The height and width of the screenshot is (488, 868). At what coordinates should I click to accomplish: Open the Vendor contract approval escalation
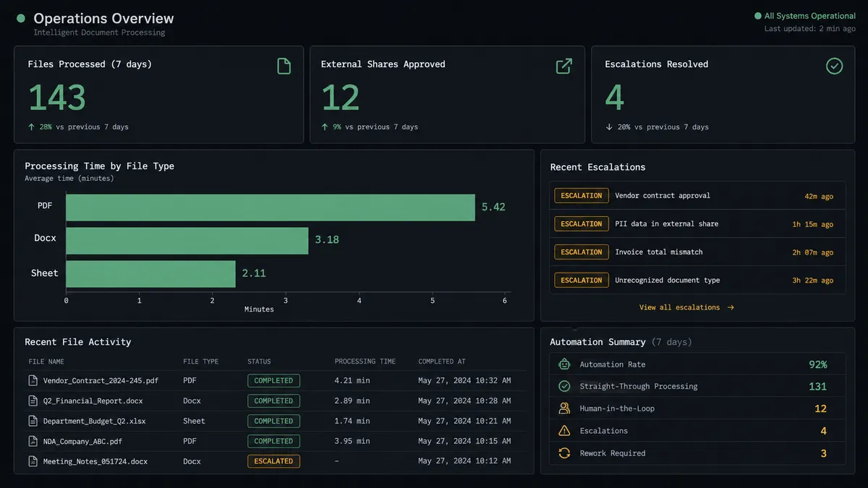(697, 195)
